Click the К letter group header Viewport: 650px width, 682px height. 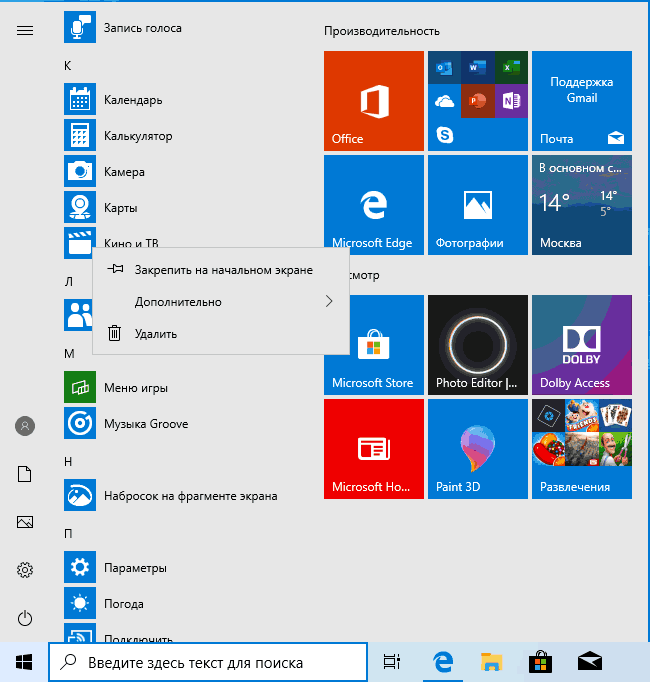(67, 66)
